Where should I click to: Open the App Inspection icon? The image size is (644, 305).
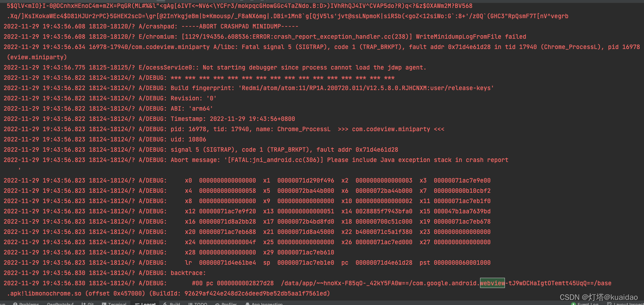248,304
